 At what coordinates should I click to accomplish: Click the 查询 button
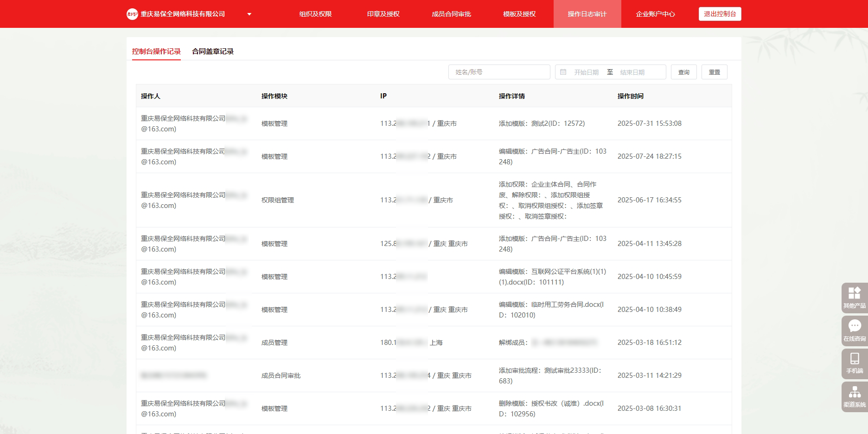point(683,72)
